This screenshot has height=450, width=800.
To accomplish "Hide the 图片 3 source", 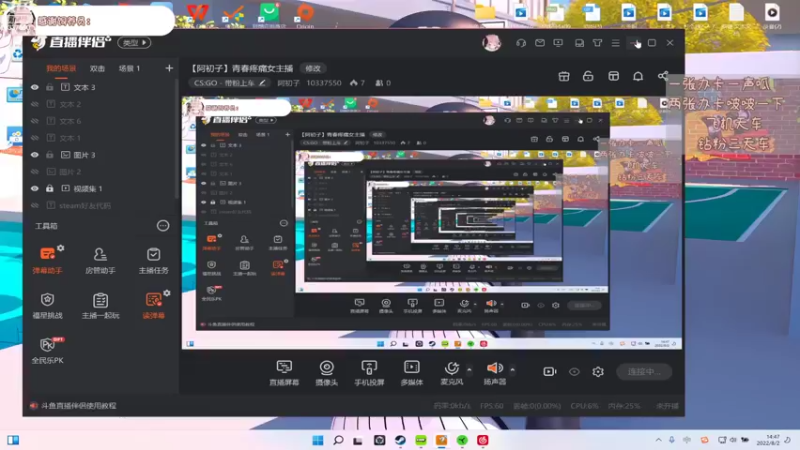I will point(35,155).
